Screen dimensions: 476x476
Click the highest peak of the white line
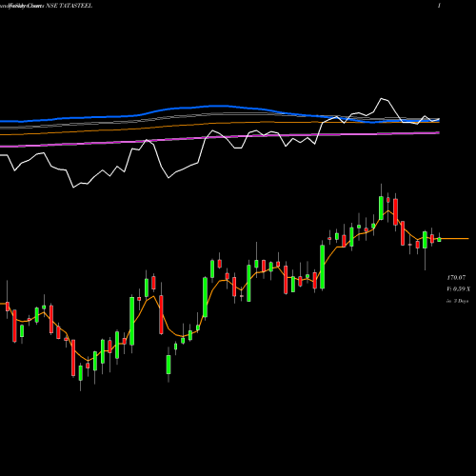(382, 99)
